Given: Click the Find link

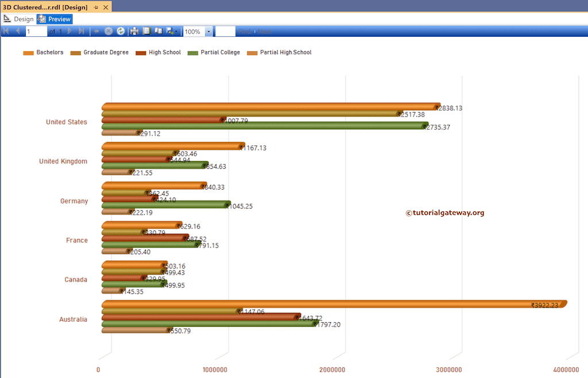Looking at the screenshot, I should (246, 31).
